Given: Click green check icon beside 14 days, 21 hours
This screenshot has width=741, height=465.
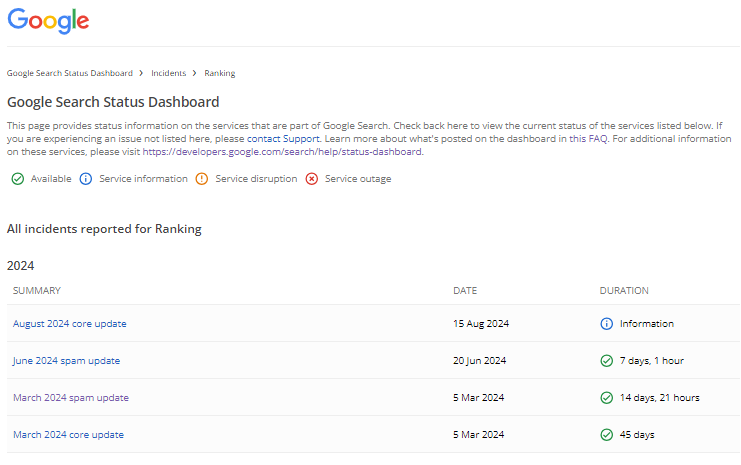Looking at the screenshot, I should pos(606,398).
